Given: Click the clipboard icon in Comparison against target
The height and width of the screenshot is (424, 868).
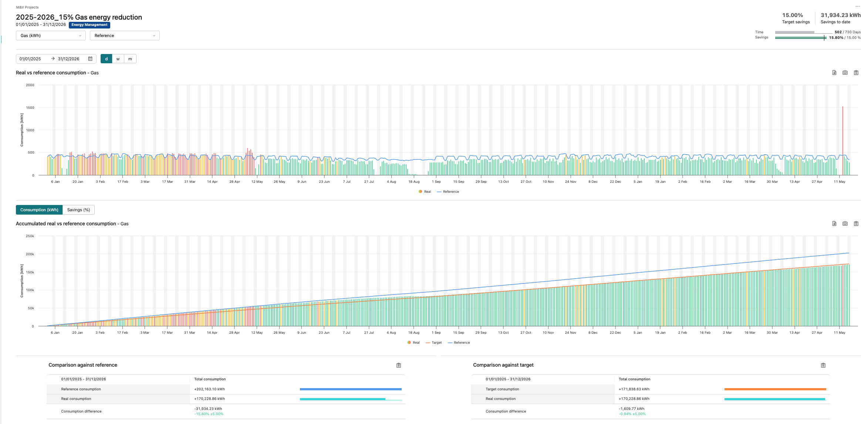Looking at the screenshot, I should tap(823, 365).
